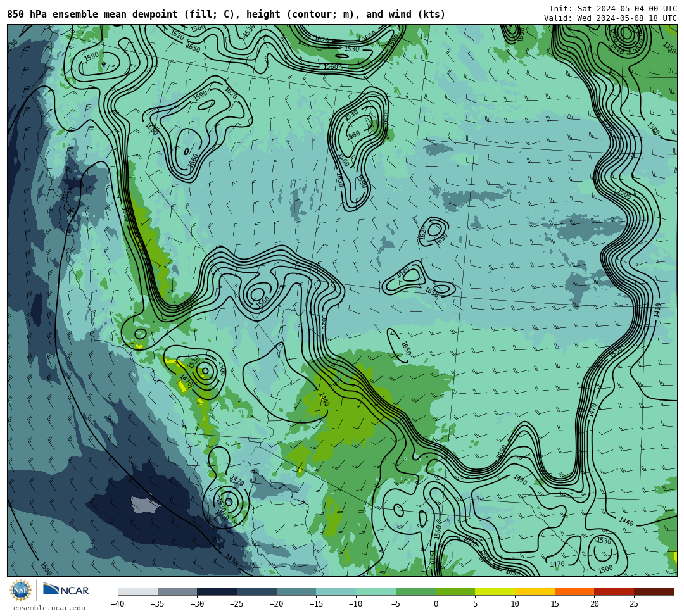The image size is (684, 616).
Task: Click the positive 10 colorbar tick label
Action: (515, 604)
